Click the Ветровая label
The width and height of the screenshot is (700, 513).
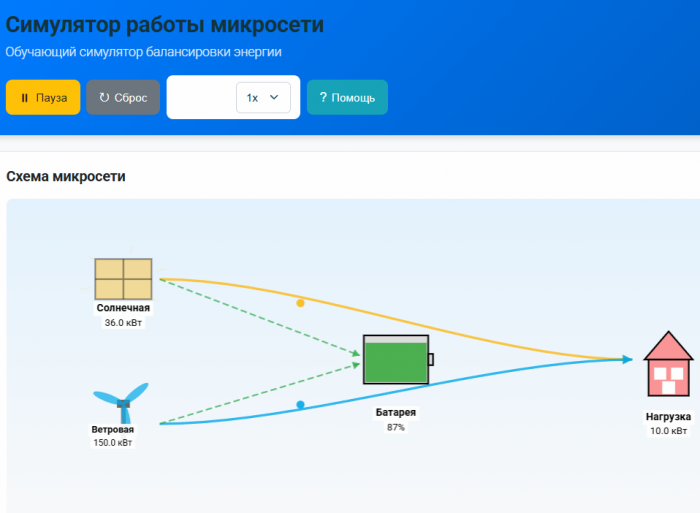pos(113,429)
